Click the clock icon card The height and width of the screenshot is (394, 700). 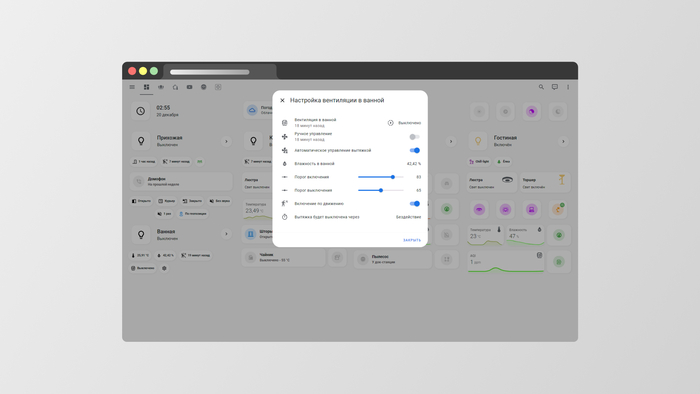(x=141, y=111)
